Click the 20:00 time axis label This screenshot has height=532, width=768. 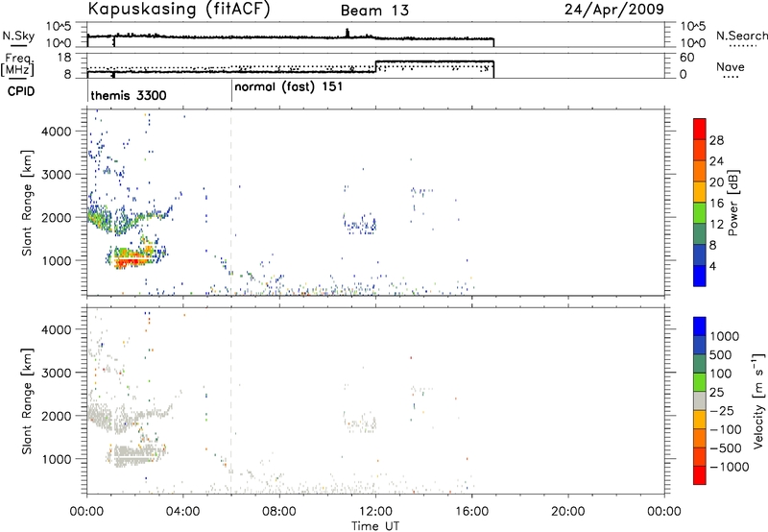tap(568, 512)
